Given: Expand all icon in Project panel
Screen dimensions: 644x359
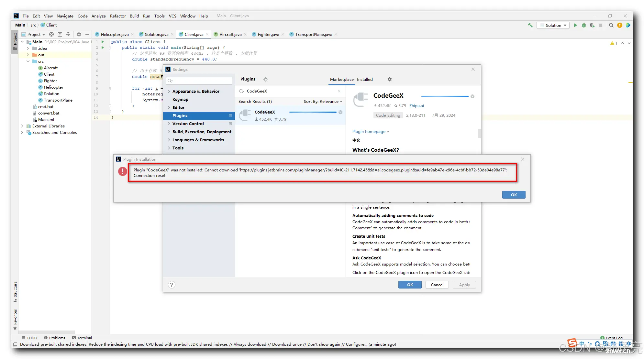Looking at the screenshot, I should (x=60, y=34).
